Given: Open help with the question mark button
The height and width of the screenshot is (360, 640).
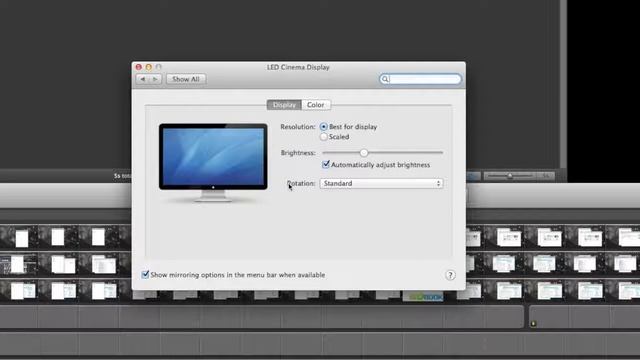Looking at the screenshot, I should (450, 275).
